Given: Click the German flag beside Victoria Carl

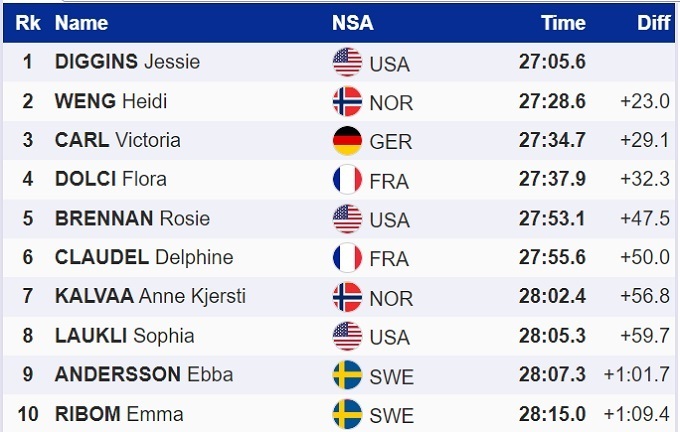Looking at the screenshot, I should pyautogui.click(x=347, y=140).
